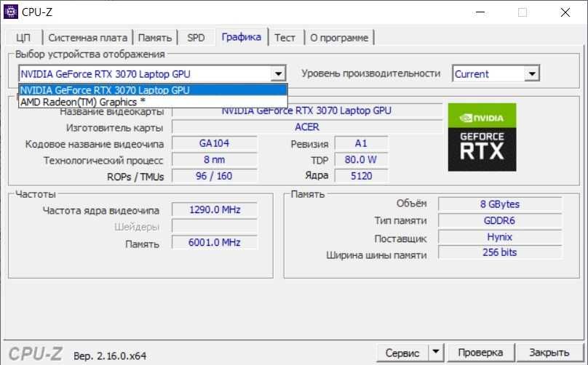The height and width of the screenshot is (365, 588).
Task: Switch to Системная плата tab
Action: click(x=88, y=38)
